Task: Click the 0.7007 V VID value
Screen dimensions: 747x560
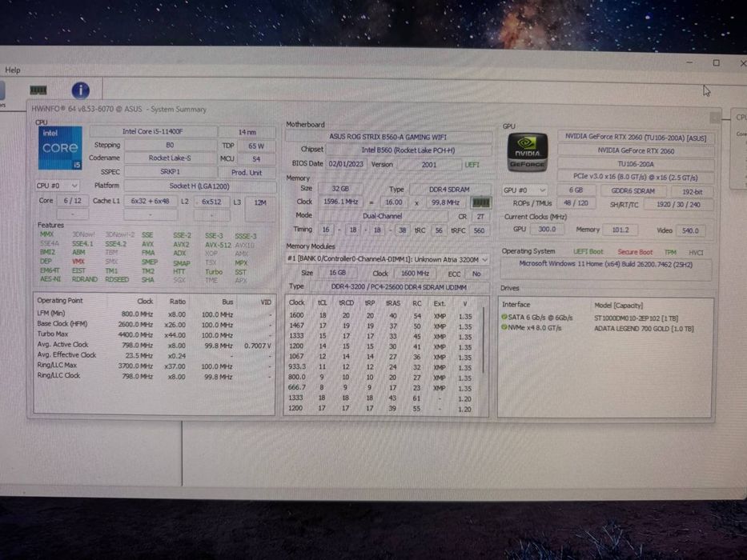Action: (x=258, y=346)
